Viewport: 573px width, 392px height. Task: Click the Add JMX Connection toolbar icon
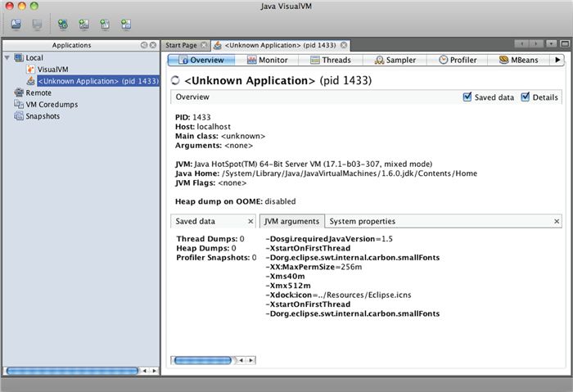[x=61, y=23]
